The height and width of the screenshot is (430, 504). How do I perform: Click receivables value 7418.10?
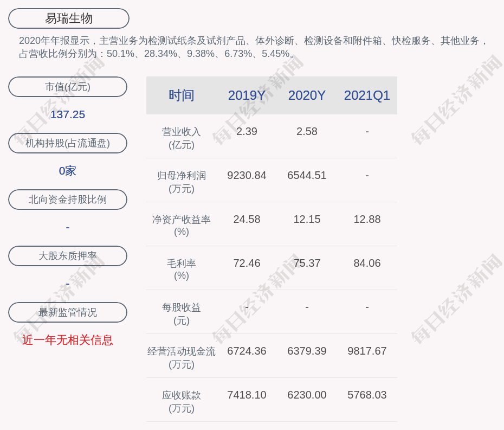point(247,395)
